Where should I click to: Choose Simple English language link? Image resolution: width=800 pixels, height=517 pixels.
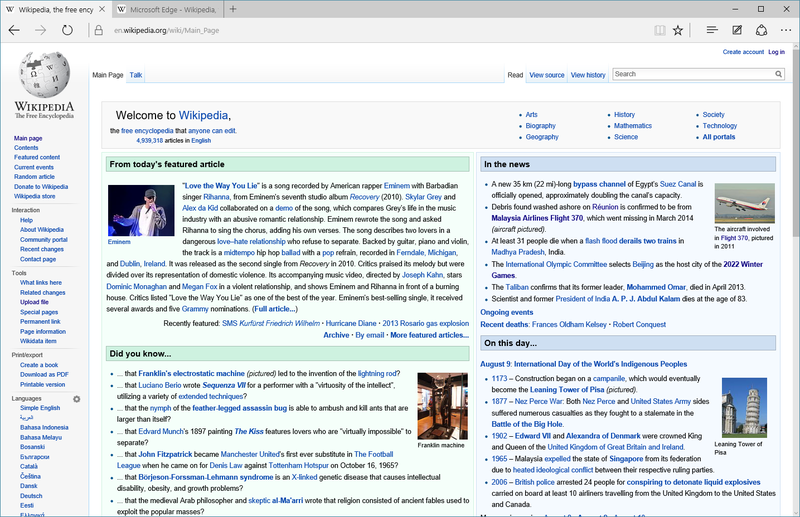[40, 408]
